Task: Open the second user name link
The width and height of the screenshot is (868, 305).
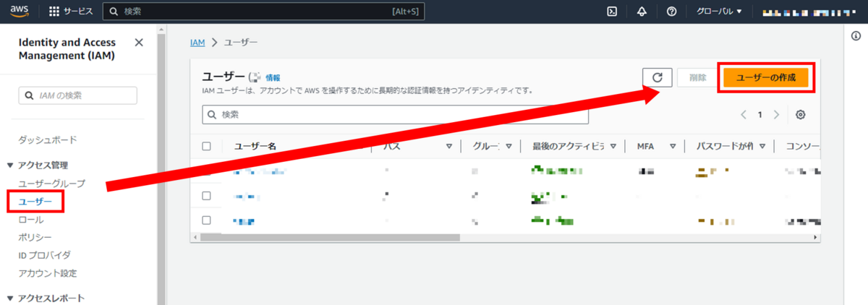Action: click(247, 196)
